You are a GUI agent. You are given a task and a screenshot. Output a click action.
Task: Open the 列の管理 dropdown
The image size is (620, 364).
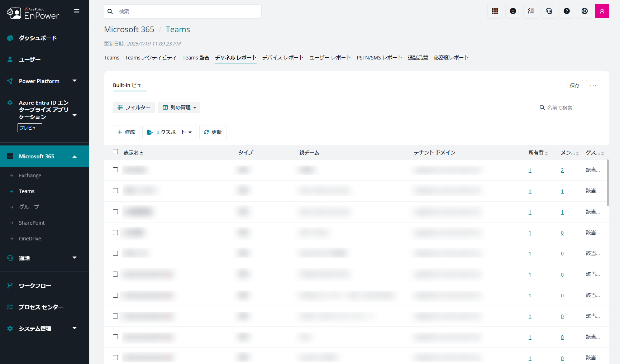pos(179,107)
